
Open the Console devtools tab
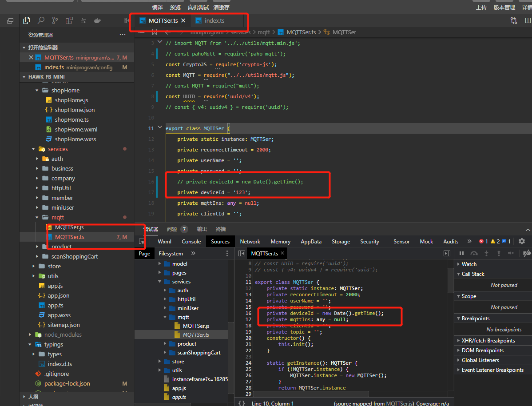click(191, 242)
